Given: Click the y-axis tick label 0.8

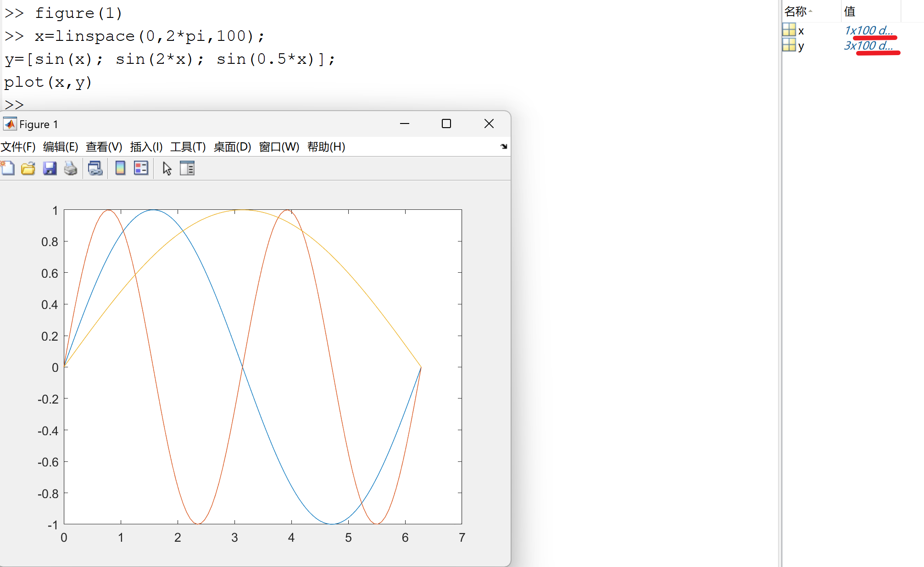Looking at the screenshot, I should coord(50,241).
